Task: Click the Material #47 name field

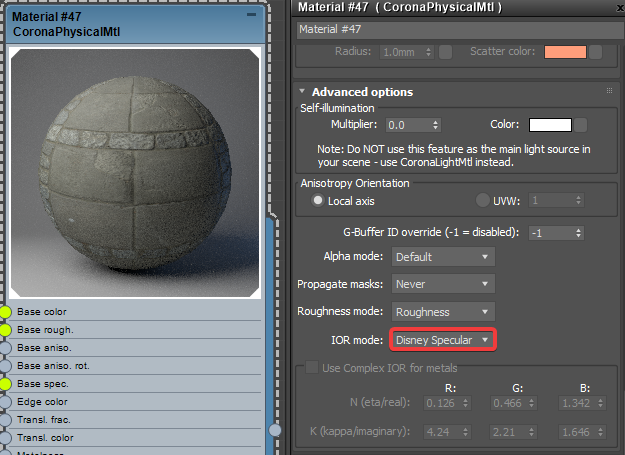Action: [x=460, y=30]
